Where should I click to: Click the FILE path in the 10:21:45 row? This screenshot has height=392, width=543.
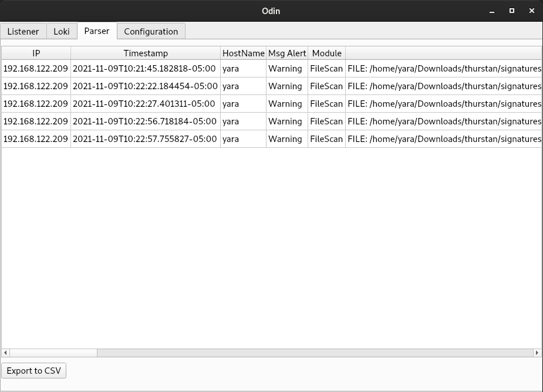pos(444,69)
